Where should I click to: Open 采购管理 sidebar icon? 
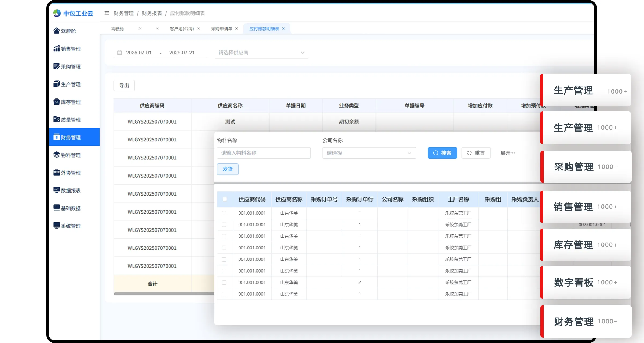tap(57, 66)
